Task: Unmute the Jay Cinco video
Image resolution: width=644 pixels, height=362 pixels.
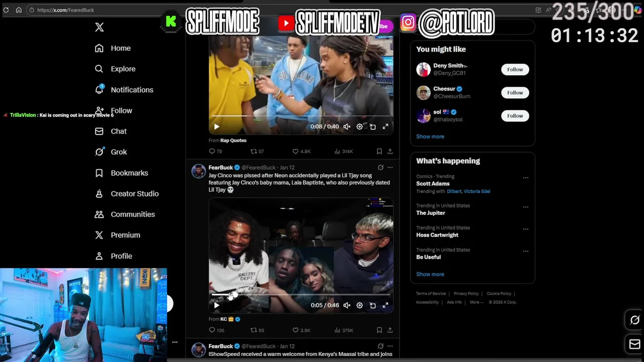Action: click(347, 305)
